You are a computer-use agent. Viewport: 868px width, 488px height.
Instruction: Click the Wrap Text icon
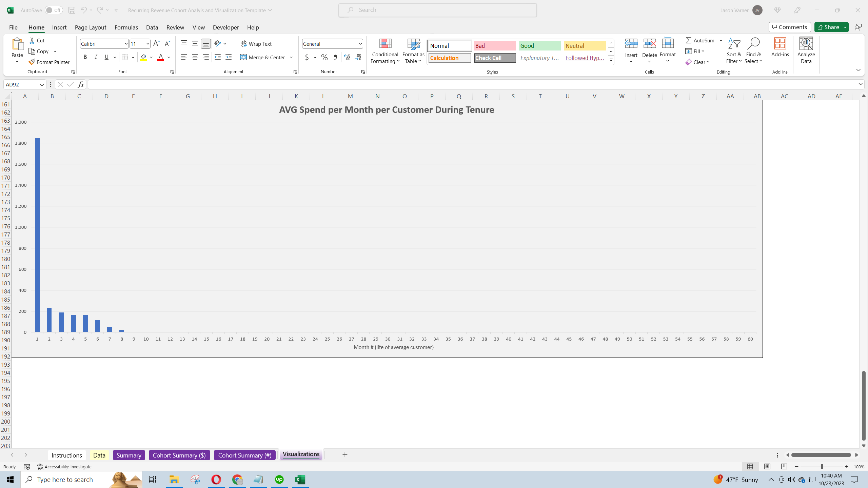(x=244, y=43)
